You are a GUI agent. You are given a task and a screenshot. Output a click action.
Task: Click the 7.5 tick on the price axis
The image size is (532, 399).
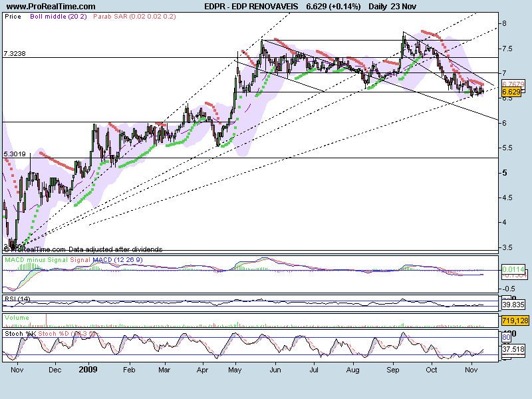(x=507, y=49)
